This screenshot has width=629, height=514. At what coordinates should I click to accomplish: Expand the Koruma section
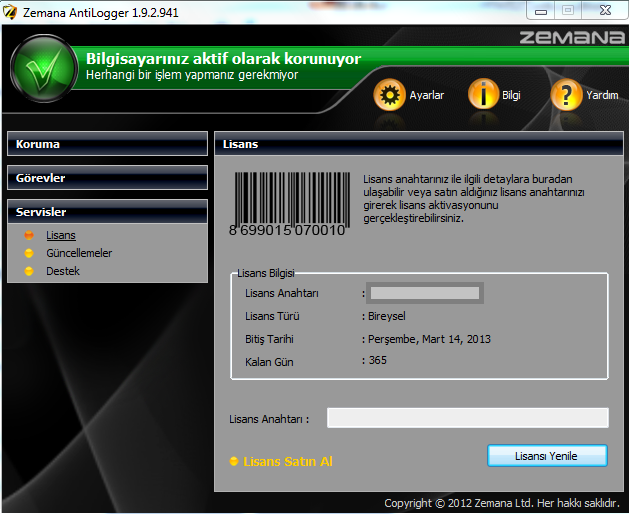pos(108,144)
